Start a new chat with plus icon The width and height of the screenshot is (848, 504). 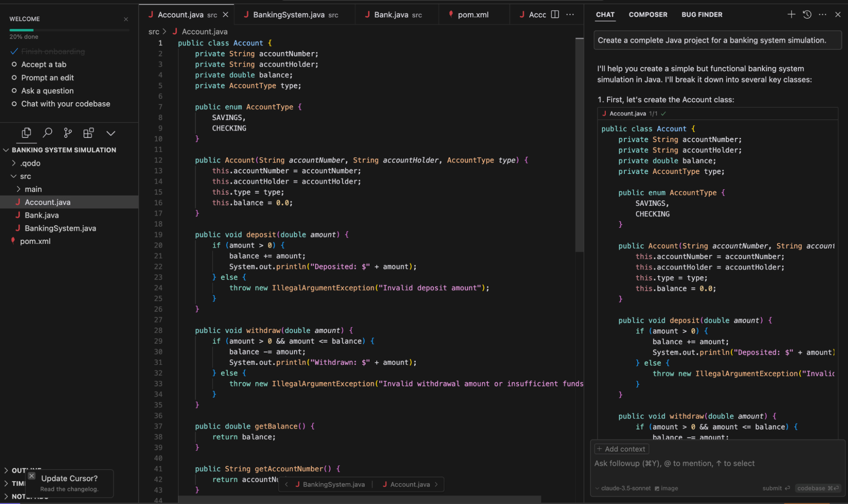[791, 14]
